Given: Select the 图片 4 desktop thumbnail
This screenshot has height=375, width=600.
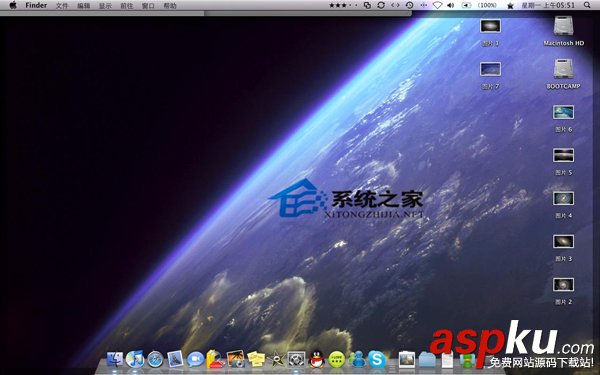Looking at the screenshot, I should coord(563,198).
